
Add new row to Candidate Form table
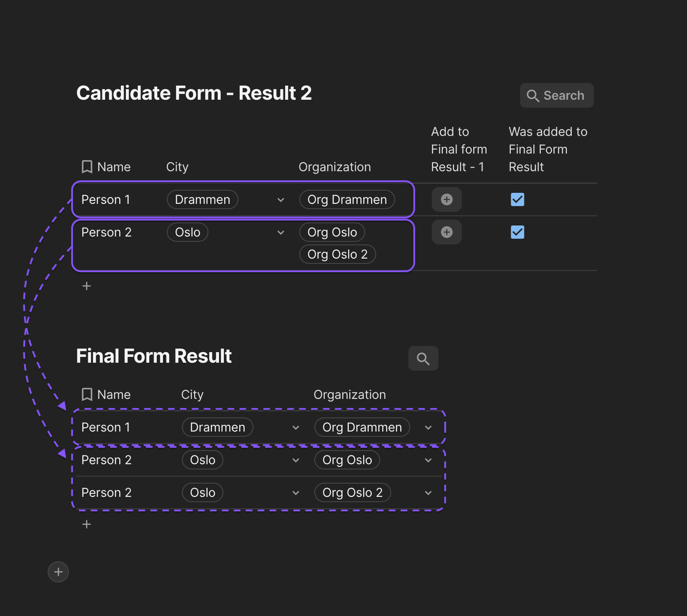click(87, 286)
